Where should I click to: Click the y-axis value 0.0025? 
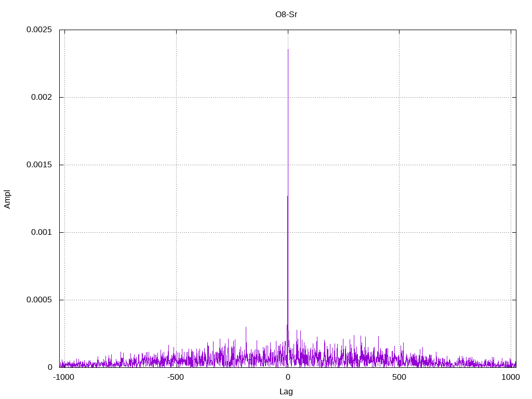39,30
